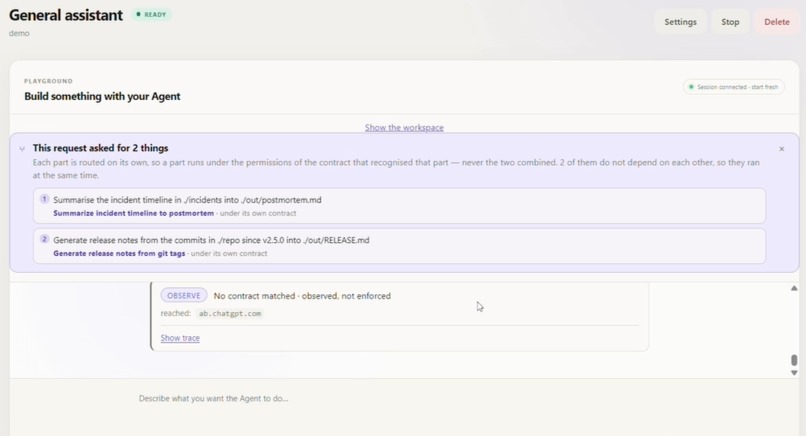Collapse the 'This request asked for 2 things' panel
This screenshot has height=436, width=806.
22,149
